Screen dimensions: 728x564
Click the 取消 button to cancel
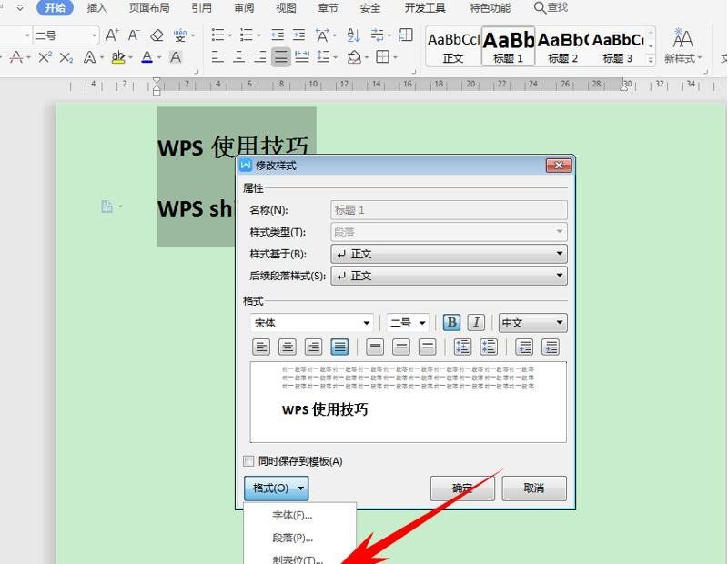[534, 488]
